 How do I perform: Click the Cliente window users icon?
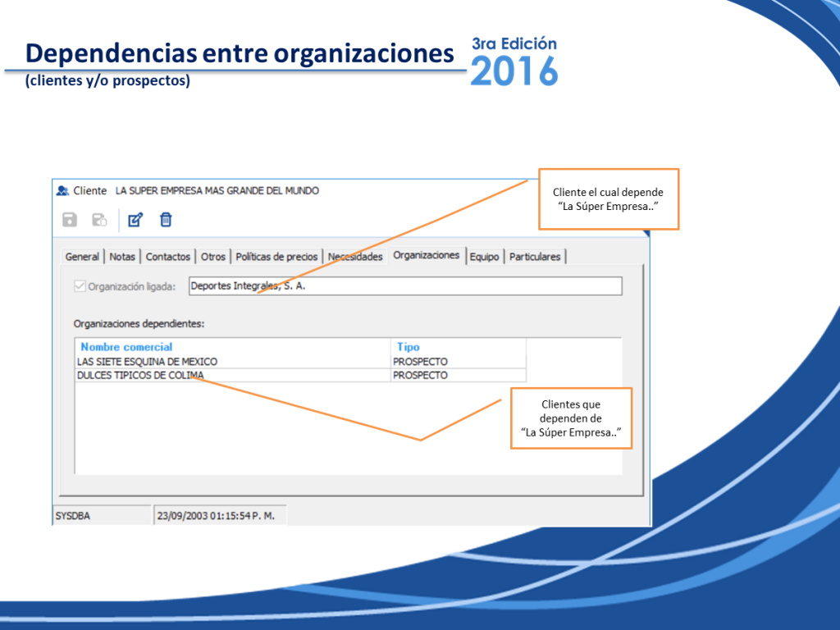pyautogui.click(x=62, y=190)
